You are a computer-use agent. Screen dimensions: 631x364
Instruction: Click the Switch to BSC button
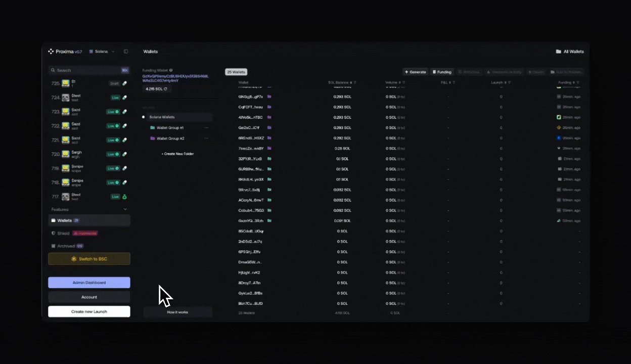click(x=89, y=259)
